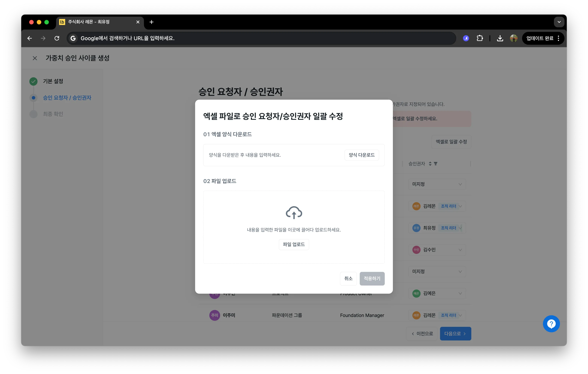Viewport: 588px width, 374px height.
Task: Open the 최유정 조직 리더 dropdown
Action: (437, 228)
